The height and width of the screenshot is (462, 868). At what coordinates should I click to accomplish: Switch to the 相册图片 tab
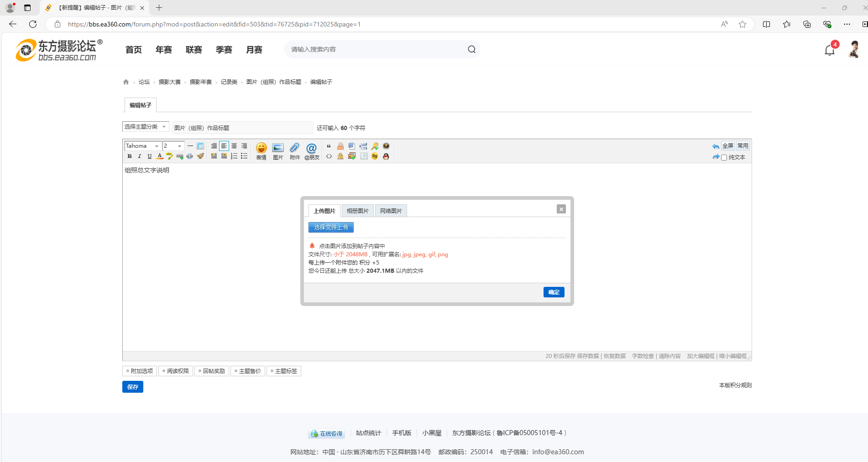(357, 211)
